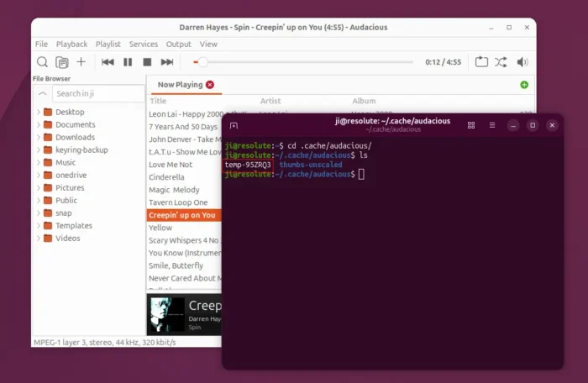
Task: Expand the Videos folder
Action: click(39, 239)
